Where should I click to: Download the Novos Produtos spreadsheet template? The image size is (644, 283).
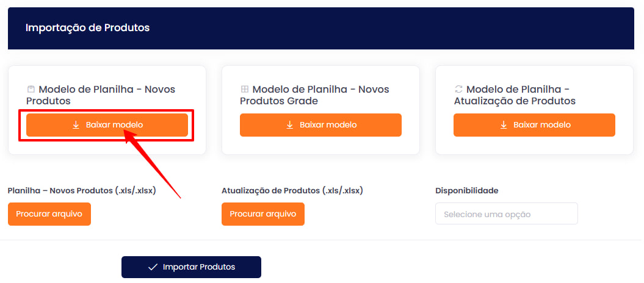(x=107, y=125)
